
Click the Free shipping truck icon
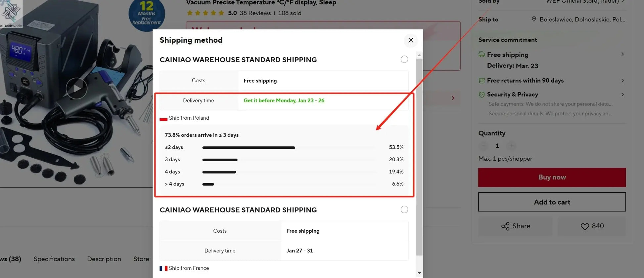pyautogui.click(x=482, y=54)
